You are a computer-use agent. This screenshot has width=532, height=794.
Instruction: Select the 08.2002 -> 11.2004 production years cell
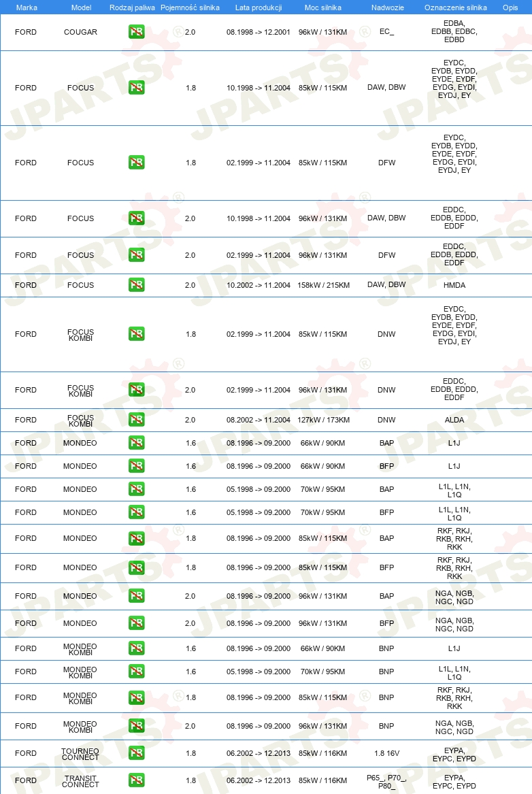259,420
